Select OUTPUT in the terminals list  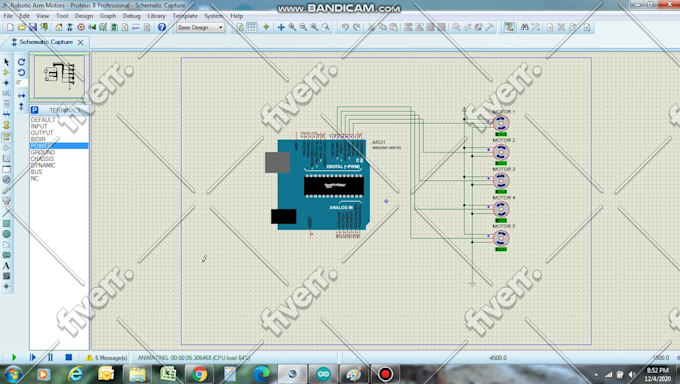click(x=42, y=133)
